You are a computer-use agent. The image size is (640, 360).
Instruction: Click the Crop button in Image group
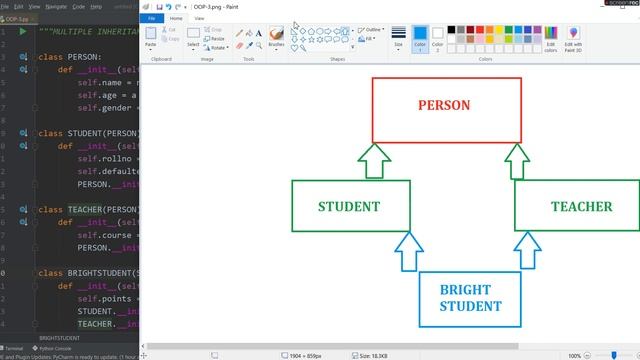[213, 30]
